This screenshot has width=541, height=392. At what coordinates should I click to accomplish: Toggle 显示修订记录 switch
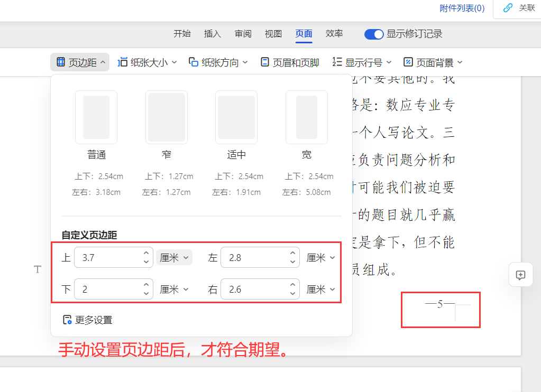(x=374, y=34)
